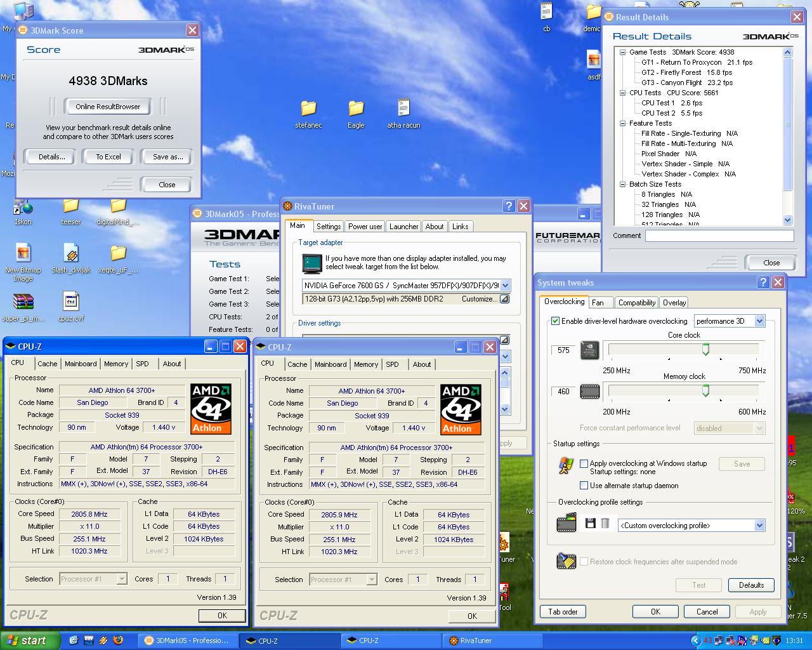
Task: Click the AMD Athlon 64 logo in left CPU-Z
Action: 211,409
